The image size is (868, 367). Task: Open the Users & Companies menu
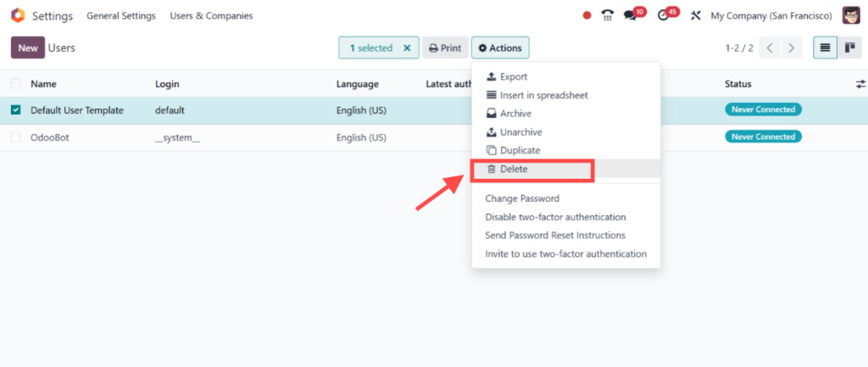point(211,16)
